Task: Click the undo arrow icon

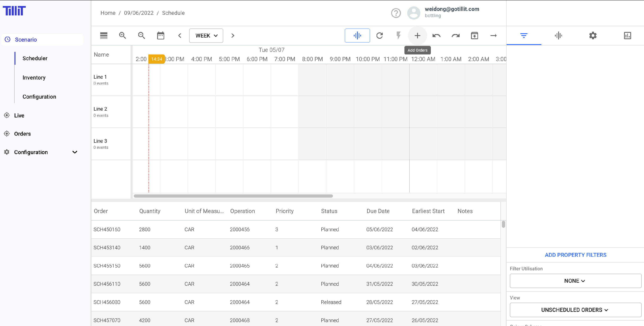Action: [436, 36]
